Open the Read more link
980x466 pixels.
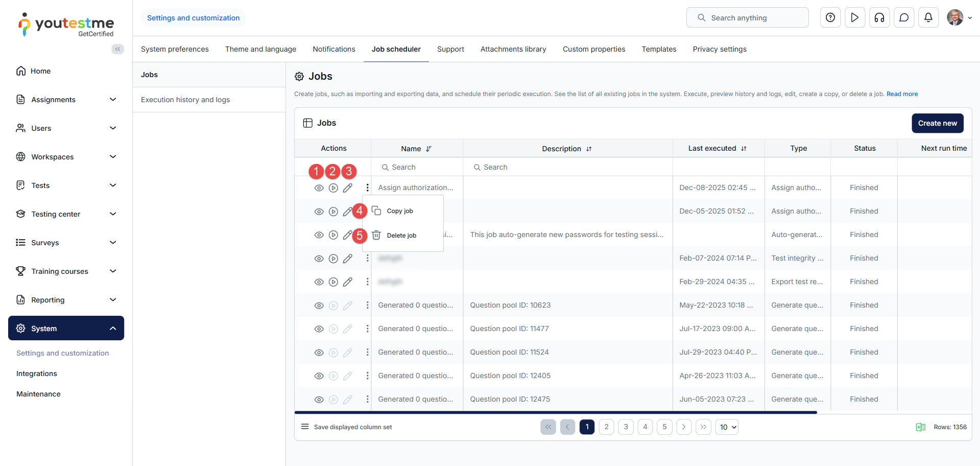click(x=902, y=94)
